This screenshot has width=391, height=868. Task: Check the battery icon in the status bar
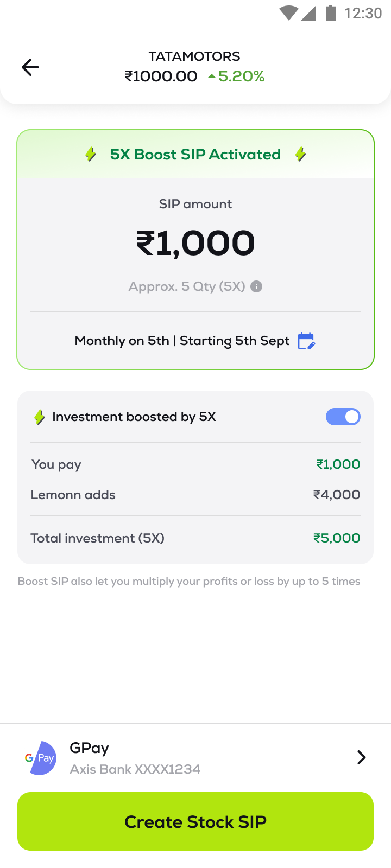pos(330,12)
